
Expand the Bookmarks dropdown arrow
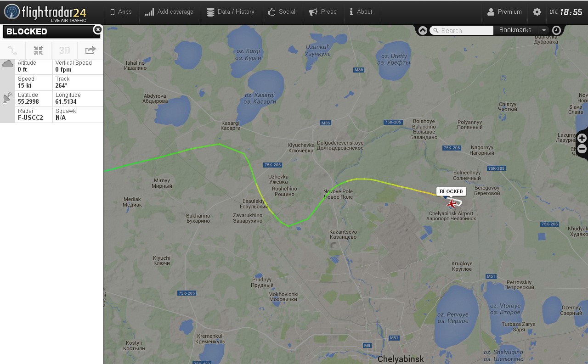[544, 30]
